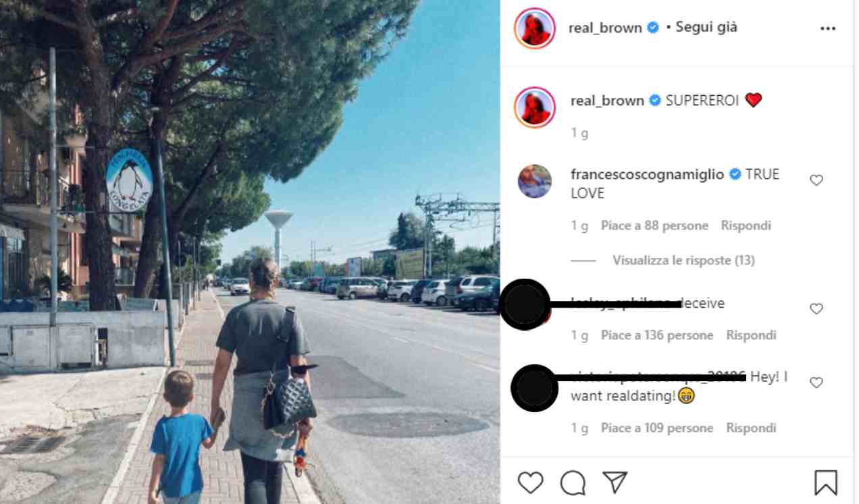Reply to the TRUE LOVE comment via Rispondi

(746, 225)
